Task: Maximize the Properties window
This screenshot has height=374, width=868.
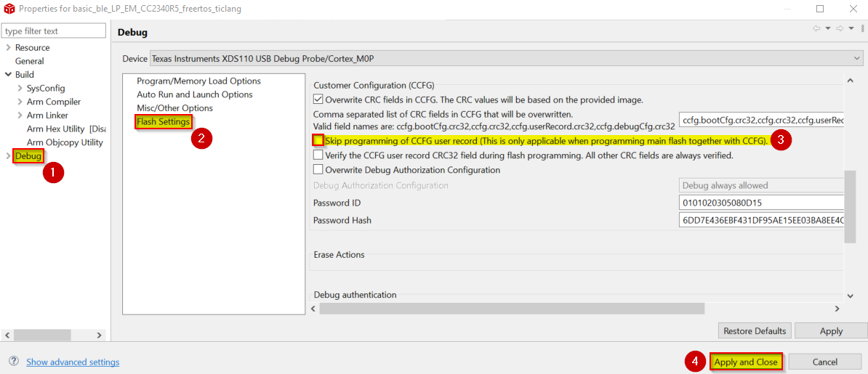Action: (820, 9)
